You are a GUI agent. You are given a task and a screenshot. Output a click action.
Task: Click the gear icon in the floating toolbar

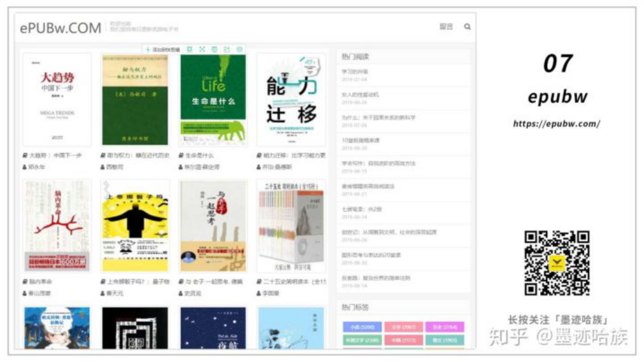pos(239,49)
